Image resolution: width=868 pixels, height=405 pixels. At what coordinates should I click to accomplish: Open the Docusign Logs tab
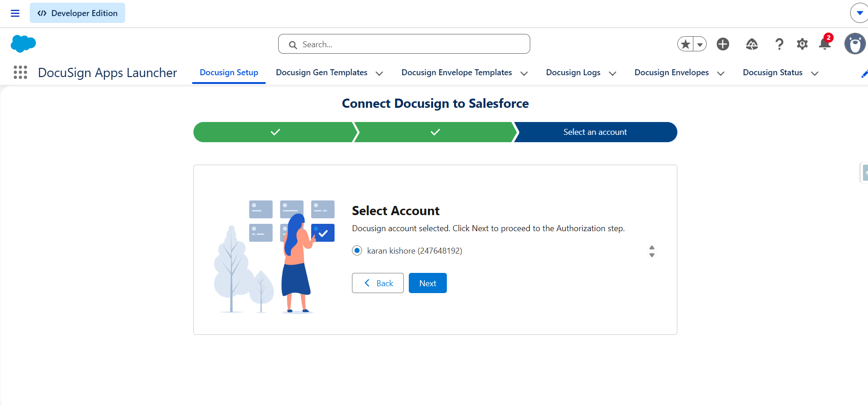pyautogui.click(x=573, y=72)
